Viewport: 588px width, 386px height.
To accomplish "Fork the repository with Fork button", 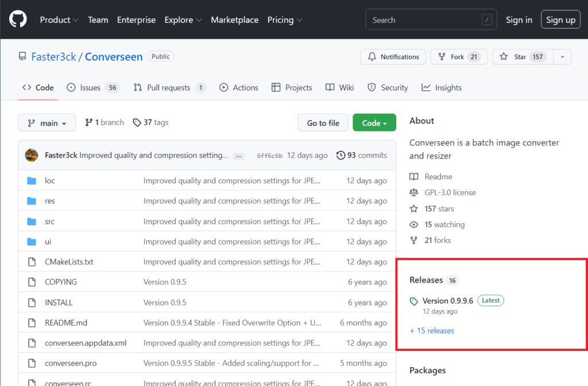I will pos(451,57).
